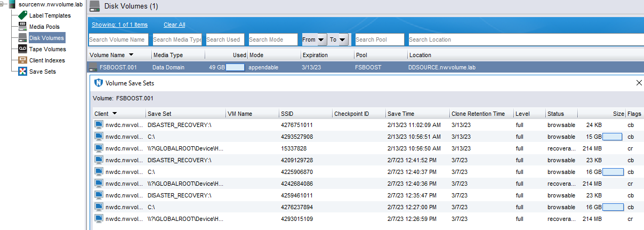Click client icon for SSID 15337828 row
644x230 pixels.
coord(99,148)
